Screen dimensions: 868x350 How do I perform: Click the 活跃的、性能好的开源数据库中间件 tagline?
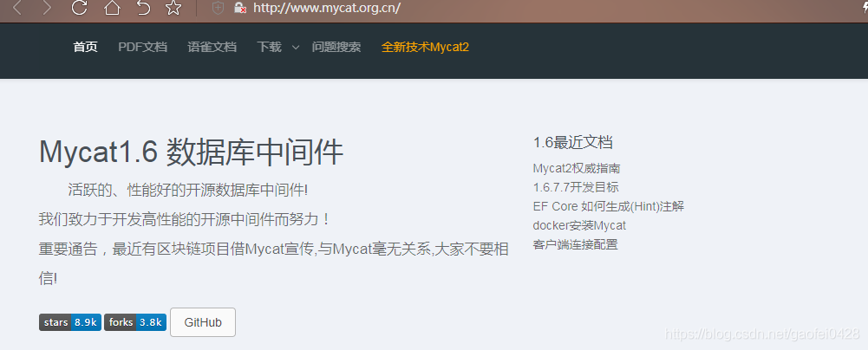[187, 191]
